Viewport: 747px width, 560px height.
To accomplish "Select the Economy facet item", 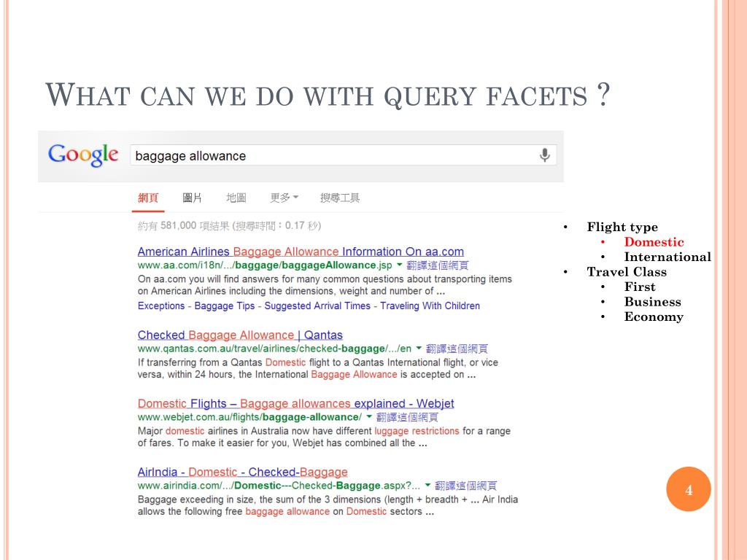I will pyautogui.click(x=654, y=316).
